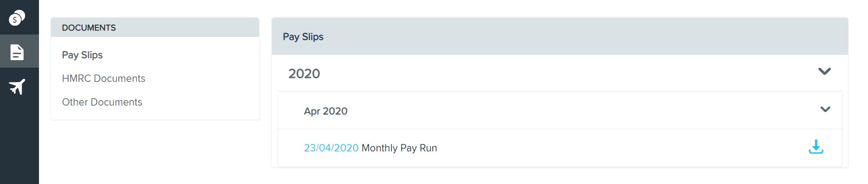Open the pay coins section in sidebar
The height and width of the screenshot is (184, 868).
(17, 17)
